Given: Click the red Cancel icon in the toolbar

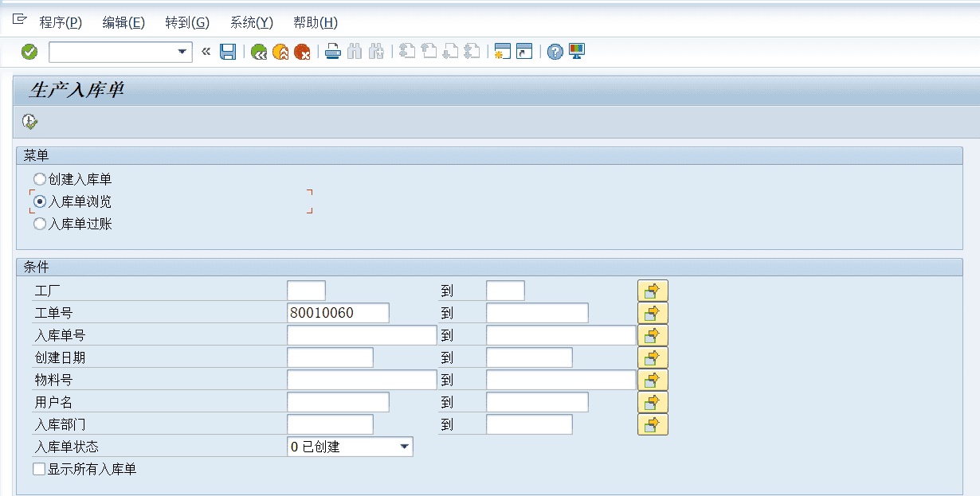Looking at the screenshot, I should pyautogui.click(x=302, y=51).
